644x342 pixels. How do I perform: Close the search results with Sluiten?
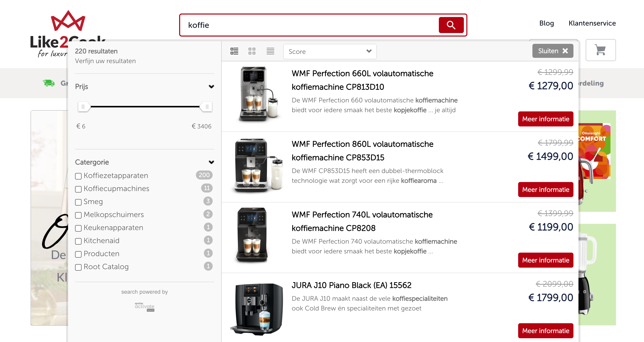pyautogui.click(x=553, y=51)
